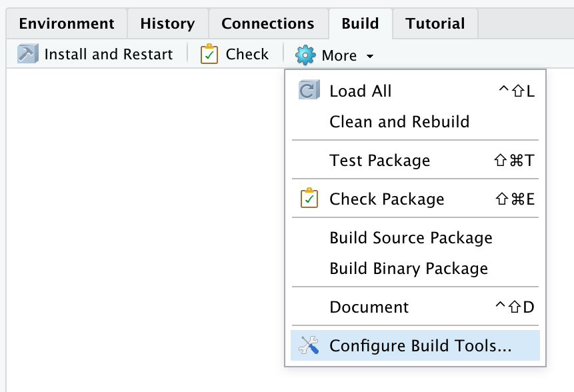
Task: Select Test Package menu item
Action: 379,161
